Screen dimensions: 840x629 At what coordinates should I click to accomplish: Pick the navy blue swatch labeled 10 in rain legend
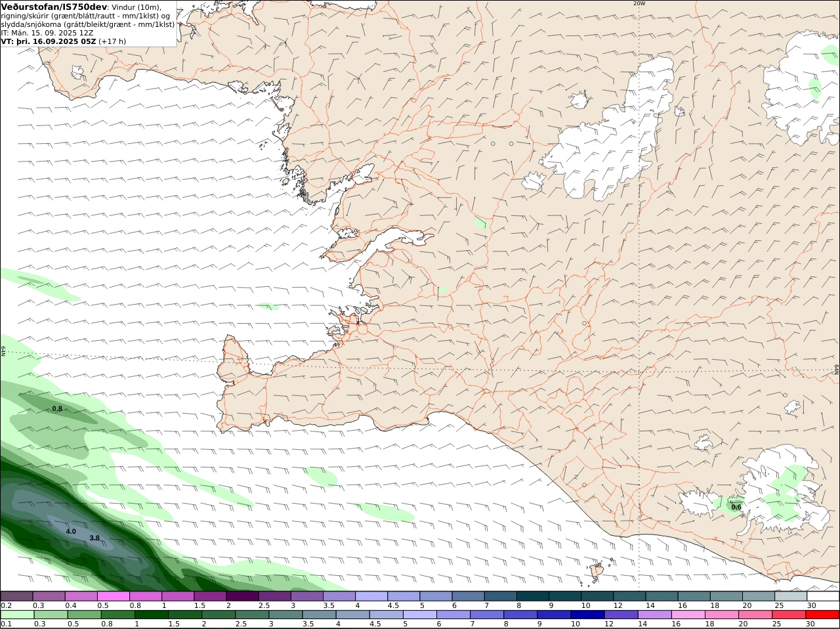tap(587, 615)
